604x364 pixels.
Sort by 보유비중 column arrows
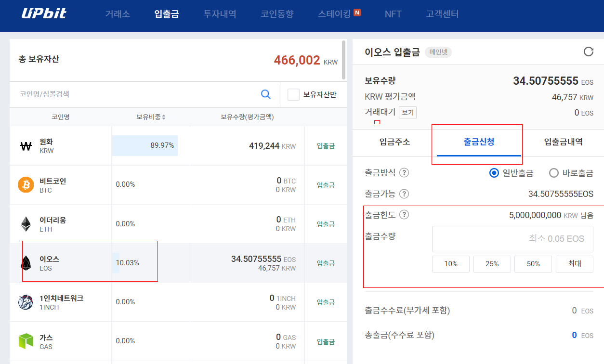tap(163, 117)
